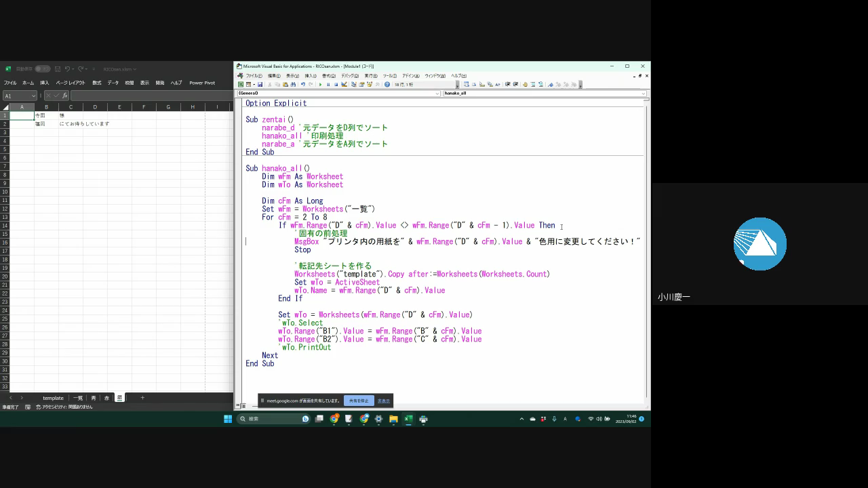This screenshot has width=868, height=488.
Task: Click the Windows taskbar search box
Action: pos(271,419)
